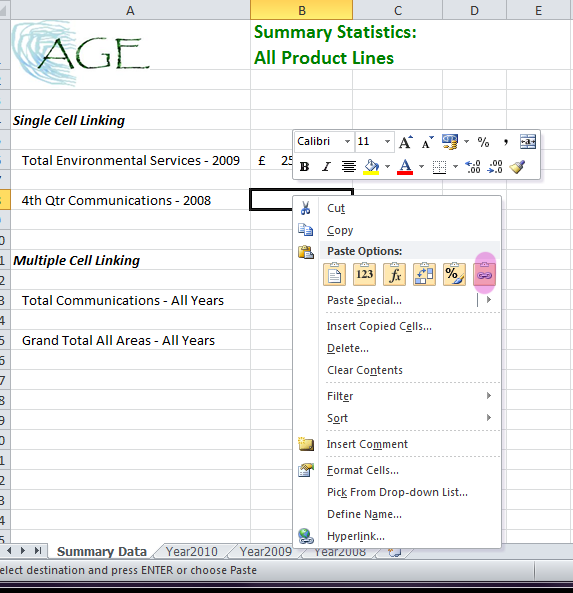Apply Comma Style in mini toolbar
Screen dimensions: 573x593
point(506,142)
